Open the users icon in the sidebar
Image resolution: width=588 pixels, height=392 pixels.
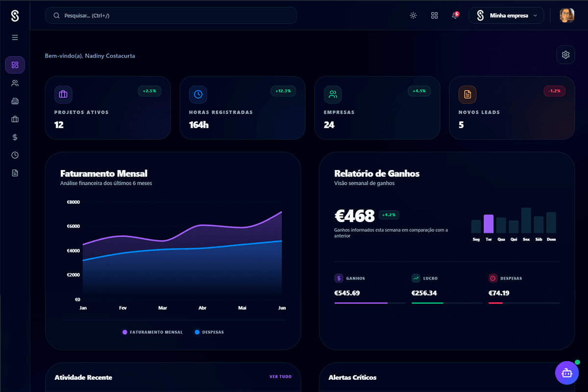pos(15,83)
